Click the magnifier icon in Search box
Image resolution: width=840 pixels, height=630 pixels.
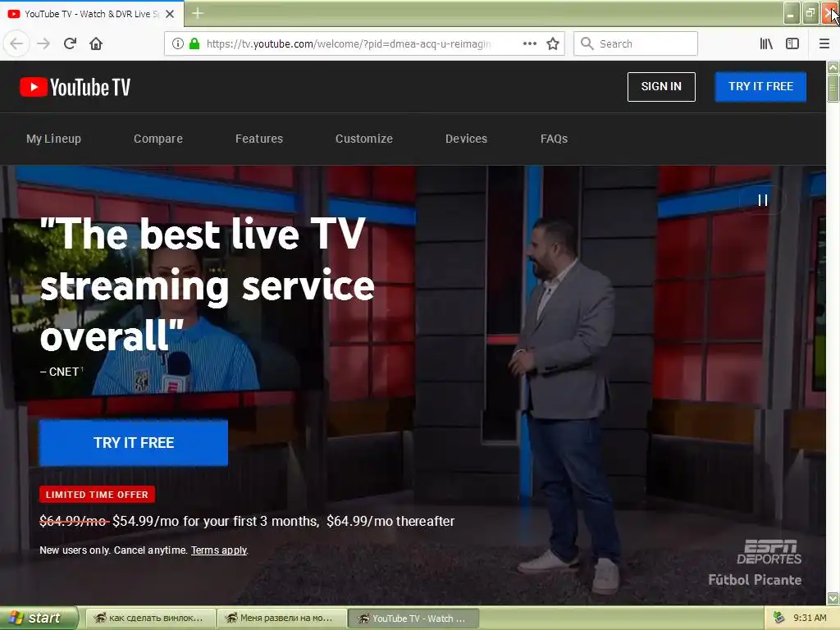point(587,43)
